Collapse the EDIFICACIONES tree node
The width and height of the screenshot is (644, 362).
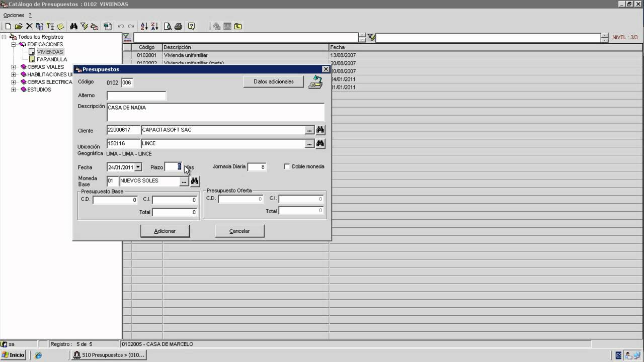click(x=14, y=44)
